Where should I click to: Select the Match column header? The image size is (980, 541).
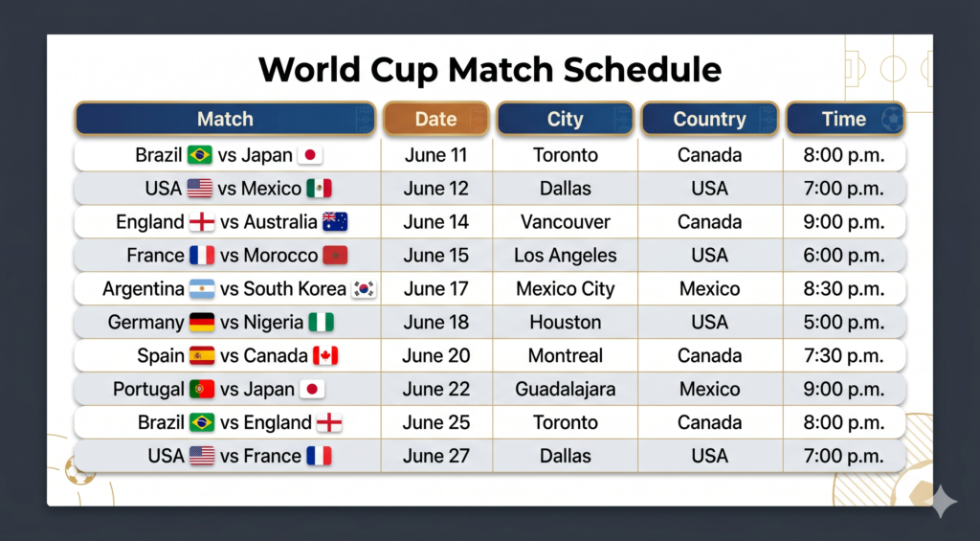(225, 119)
